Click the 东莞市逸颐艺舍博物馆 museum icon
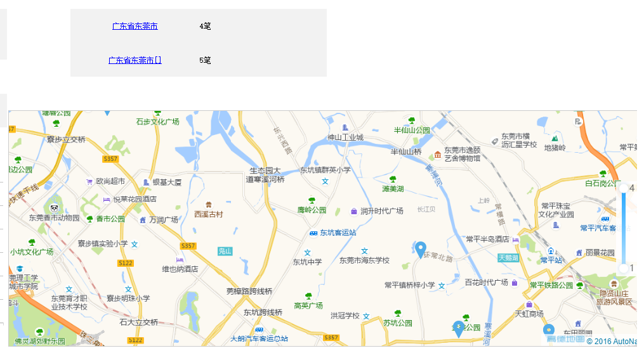This screenshot has width=644, height=353. (x=438, y=155)
